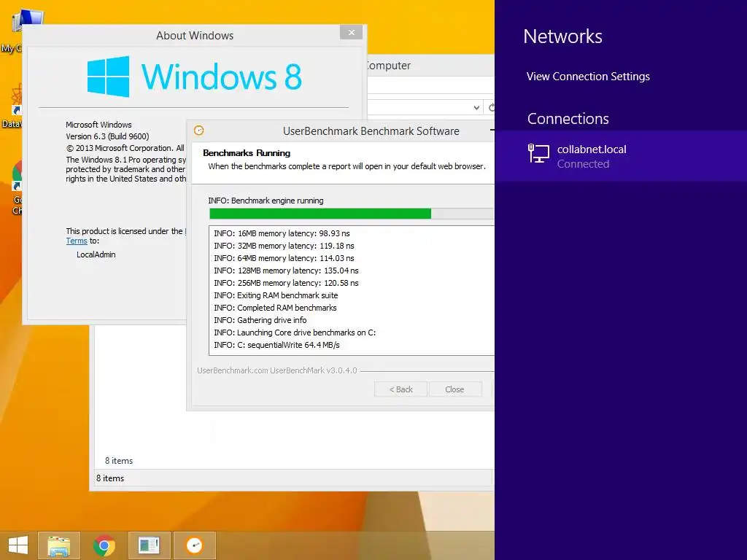Screen dimensions: 747x560
Task: Click the Benchmark engine running status text
Action: coord(266,201)
